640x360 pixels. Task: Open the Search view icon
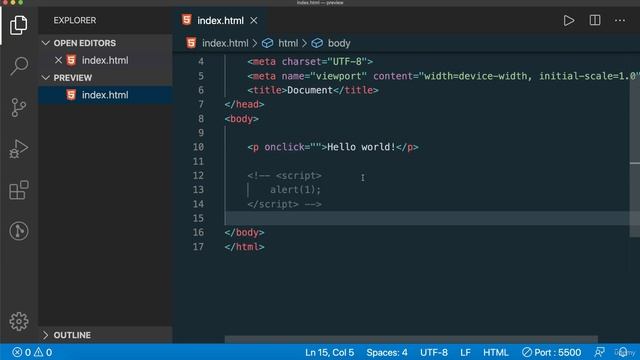pyautogui.click(x=19, y=66)
